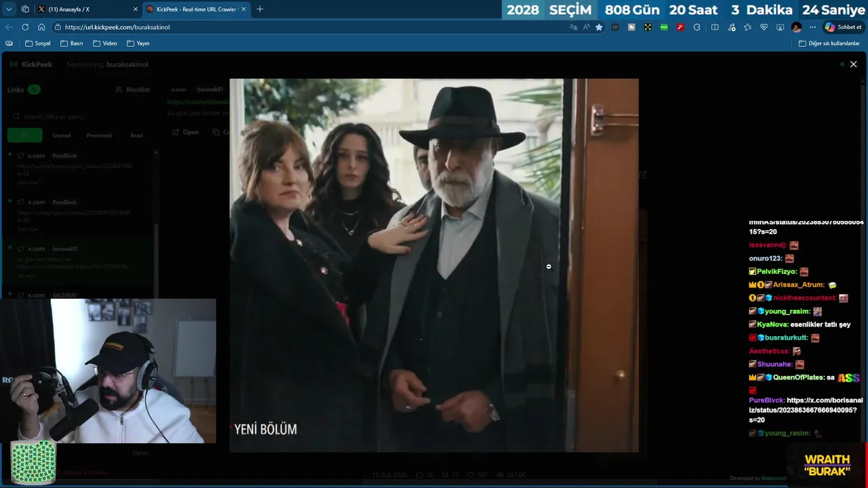Click username KyaNova in chat
The image size is (868, 488).
772,325
